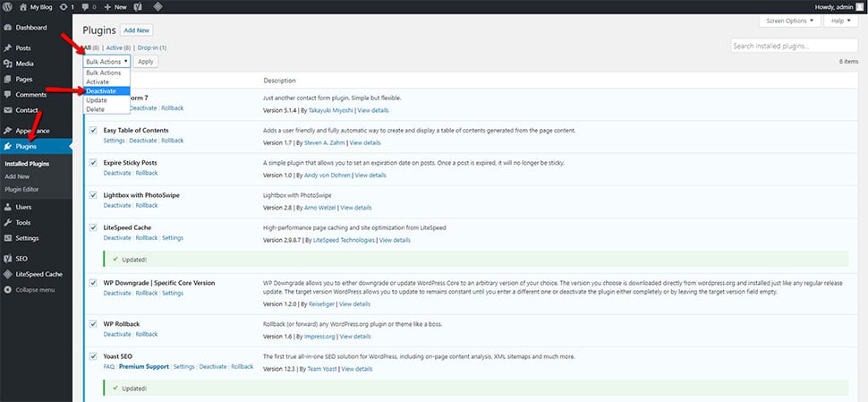Select Deactivate from bulk actions list
868x402 pixels.
(106, 90)
